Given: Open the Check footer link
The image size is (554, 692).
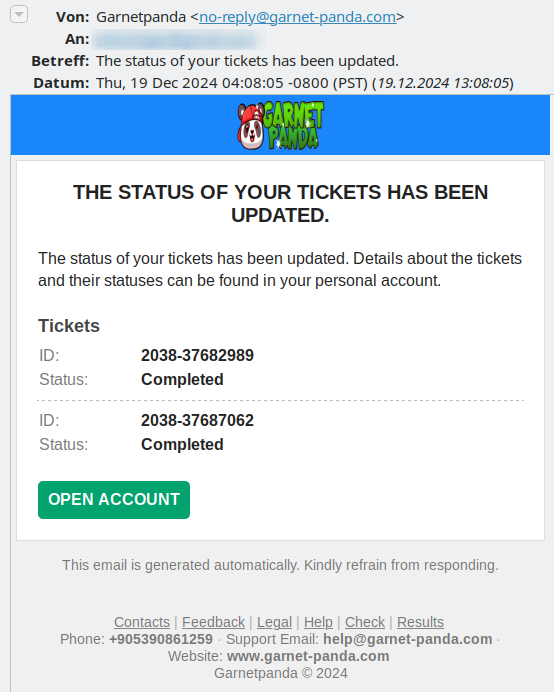Looking at the screenshot, I should (365, 622).
